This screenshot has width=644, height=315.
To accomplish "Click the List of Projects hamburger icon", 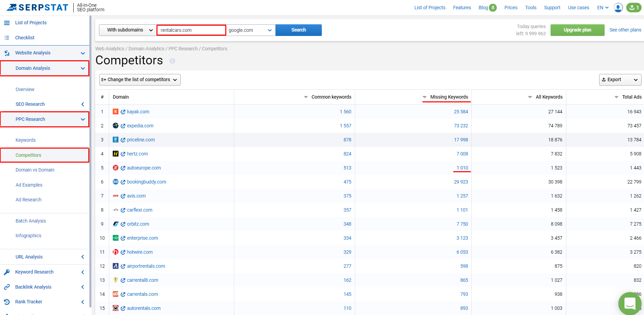I will tap(7, 23).
